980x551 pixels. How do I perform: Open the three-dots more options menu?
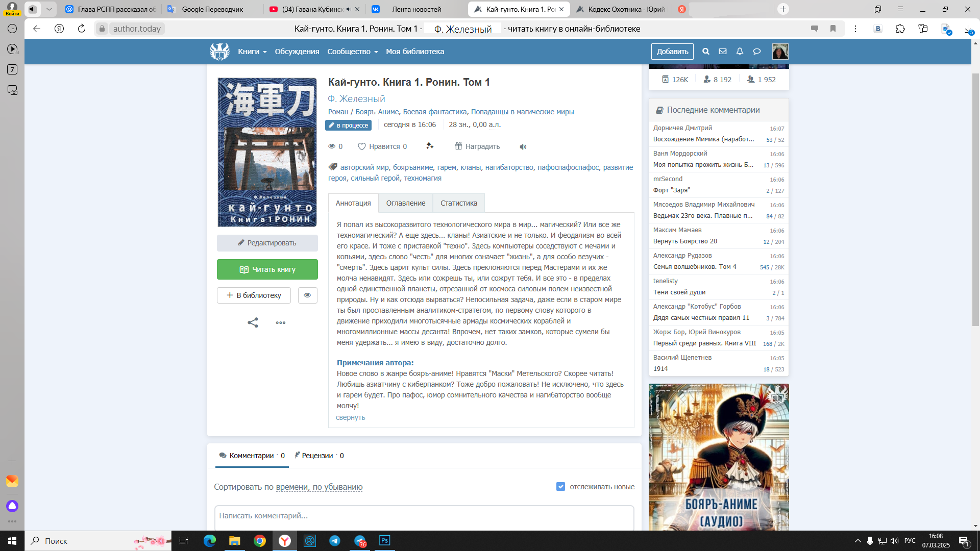click(x=281, y=322)
